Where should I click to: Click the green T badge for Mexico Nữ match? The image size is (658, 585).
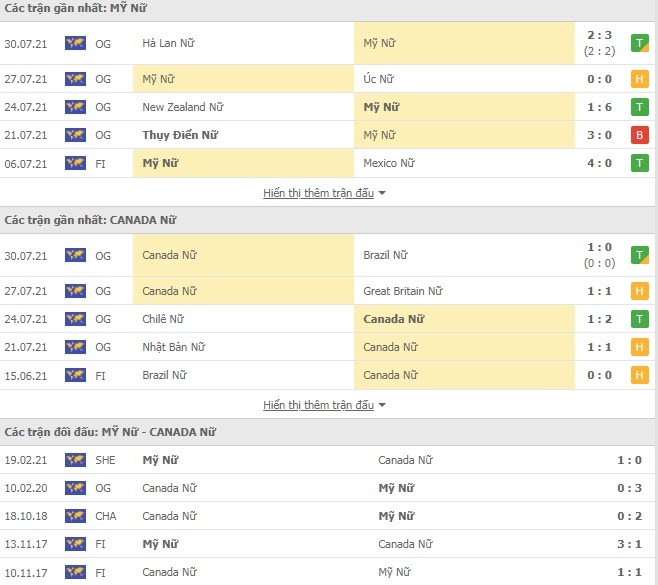[640, 163]
